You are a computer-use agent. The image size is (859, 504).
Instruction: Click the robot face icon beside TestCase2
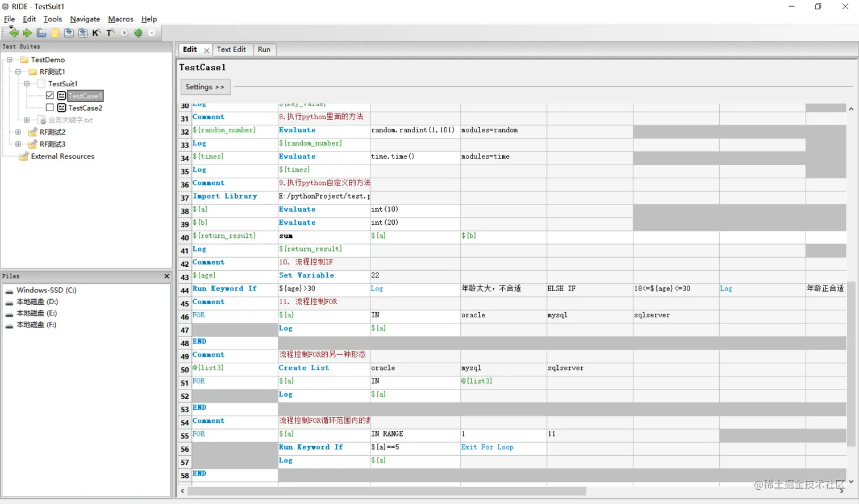[61, 108]
